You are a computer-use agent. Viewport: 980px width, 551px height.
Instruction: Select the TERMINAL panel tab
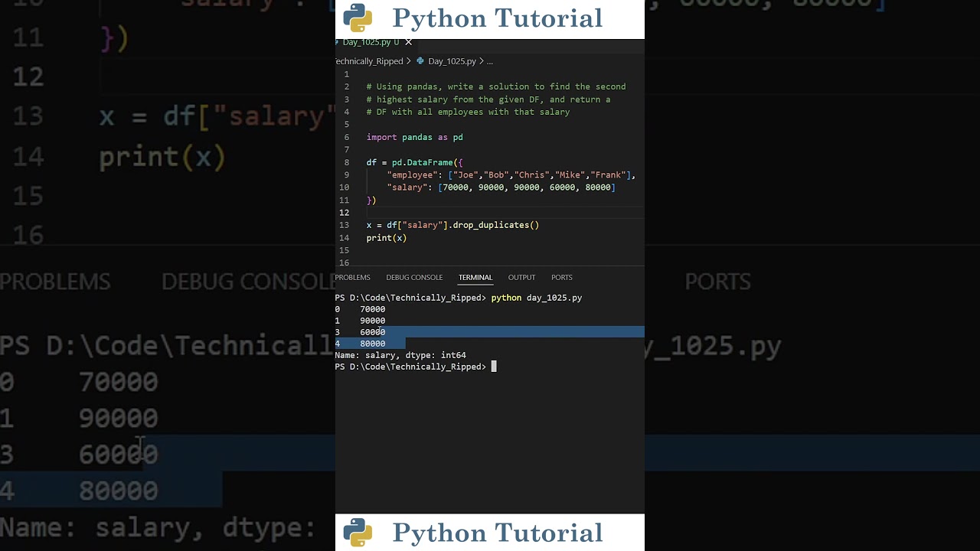pyautogui.click(x=475, y=277)
